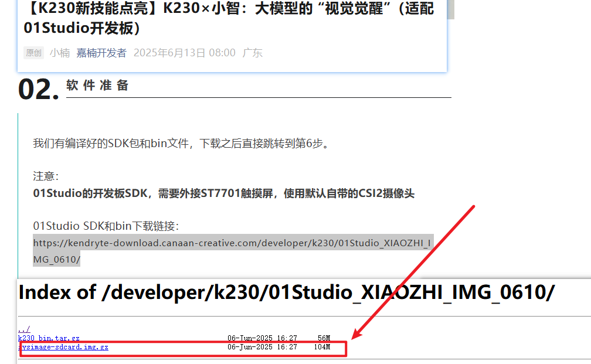Click the 软件准备 section heading

[97, 86]
